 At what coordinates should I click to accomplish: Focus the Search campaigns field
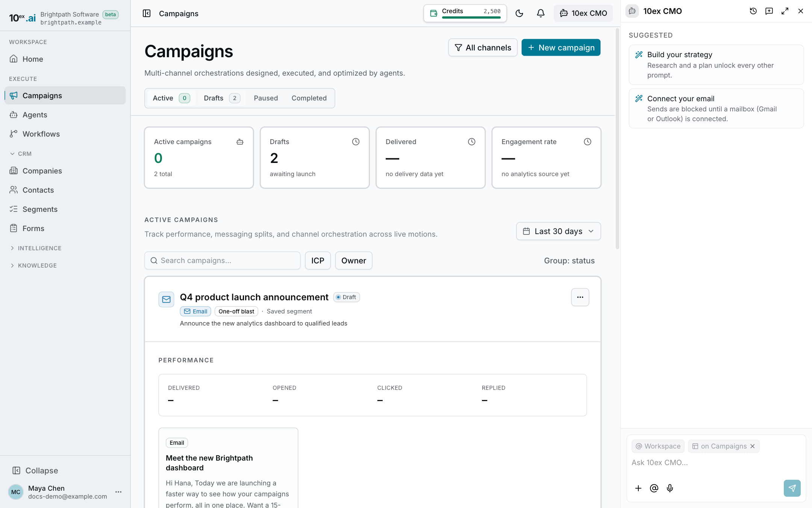click(222, 260)
